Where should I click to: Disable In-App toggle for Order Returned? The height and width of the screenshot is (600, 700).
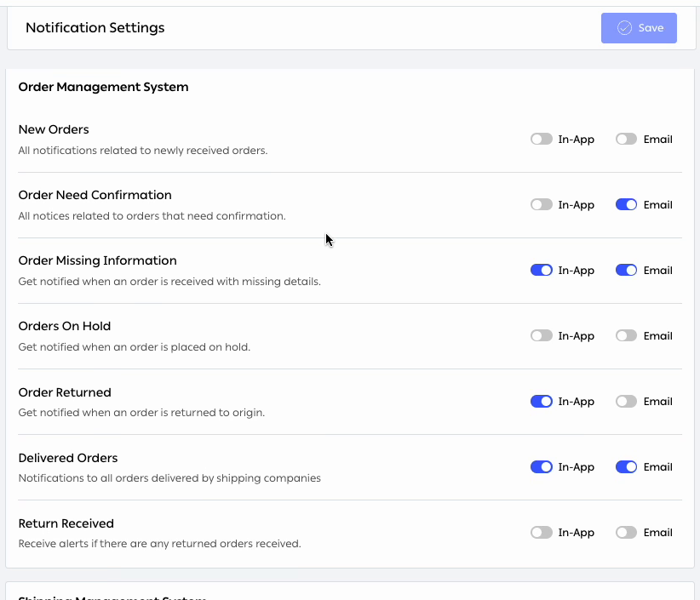[x=542, y=402]
